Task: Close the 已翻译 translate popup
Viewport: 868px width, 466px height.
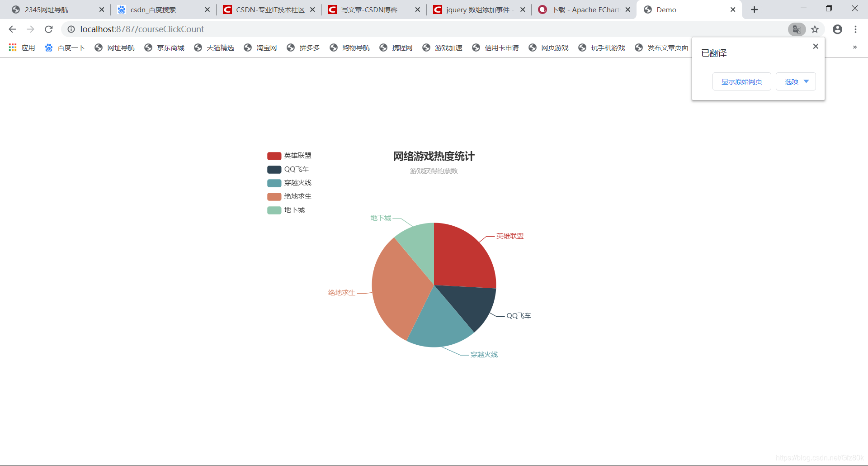Action: click(816, 46)
